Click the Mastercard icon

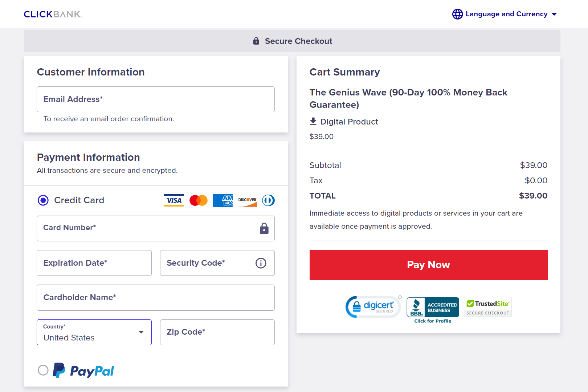click(199, 200)
